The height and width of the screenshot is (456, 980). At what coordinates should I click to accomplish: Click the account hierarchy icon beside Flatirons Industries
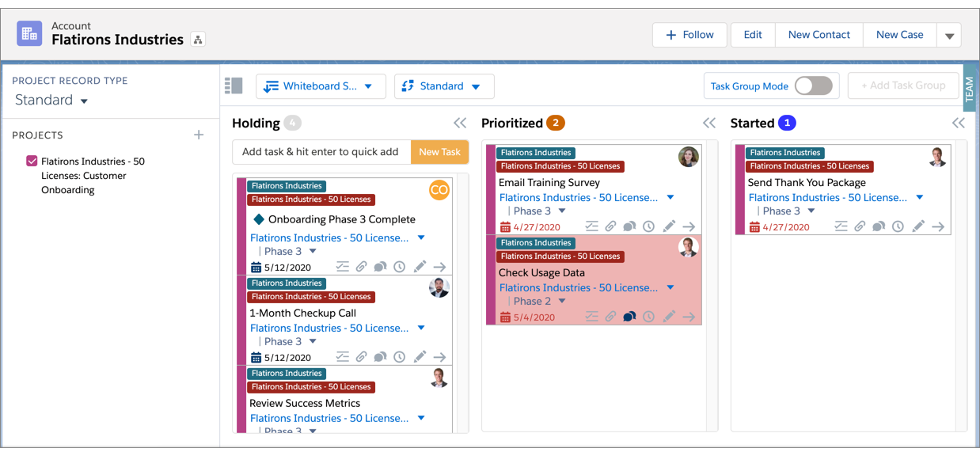pos(197,37)
